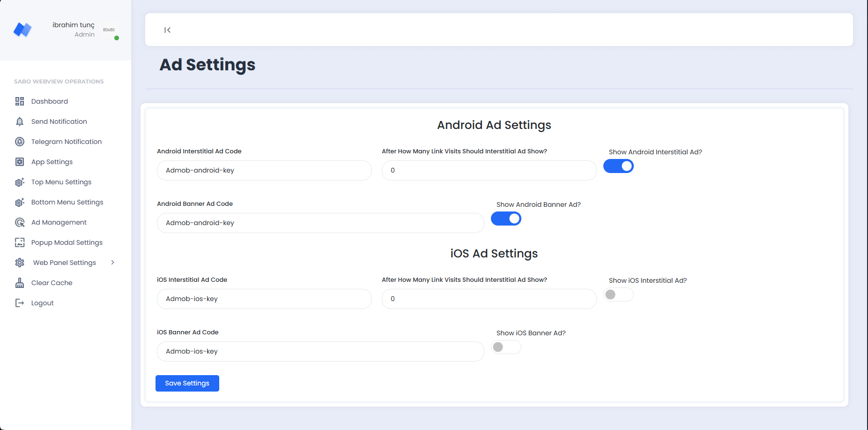The height and width of the screenshot is (430, 868).
Task: Click the Popup Modal Settings icon
Action: click(x=20, y=242)
